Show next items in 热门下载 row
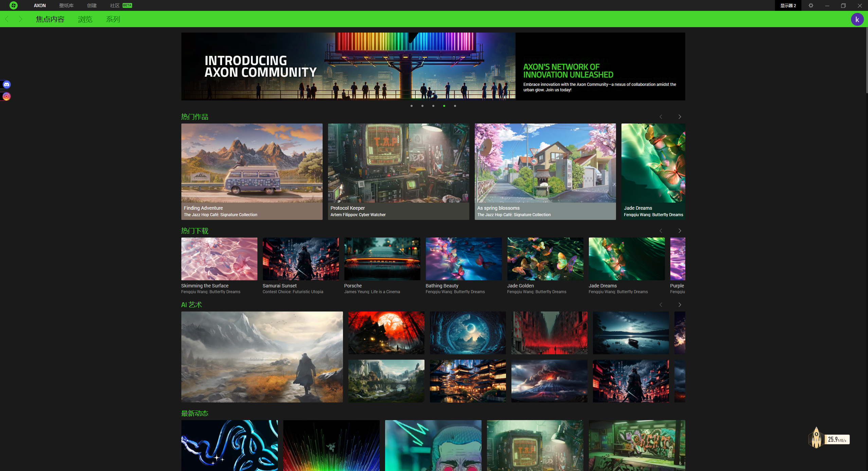 pyautogui.click(x=680, y=231)
